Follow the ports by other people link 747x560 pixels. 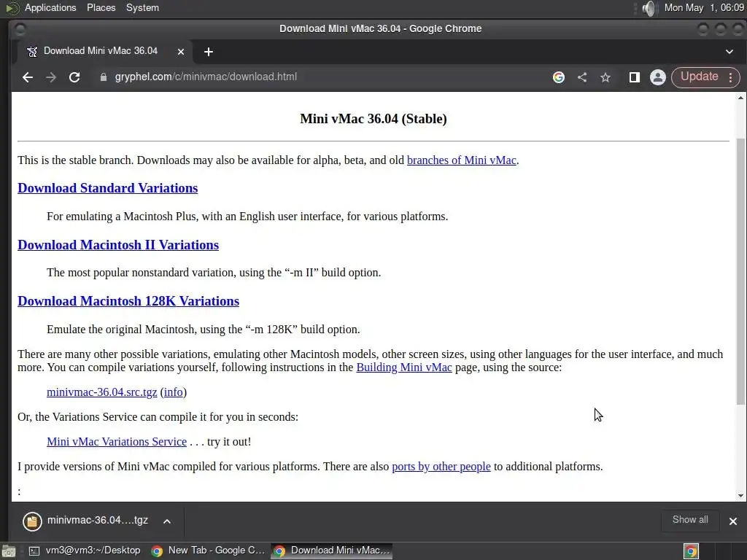pos(441,466)
